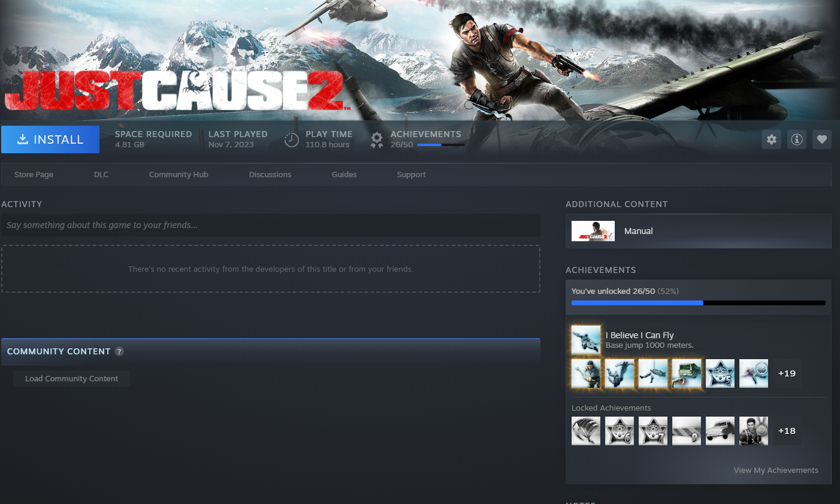The height and width of the screenshot is (504, 840).
Task: Click the Manual thumbnail image
Action: tap(593, 231)
